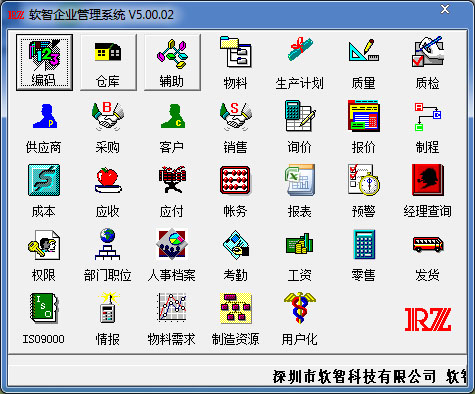Open the 仓库 warehouse module

[108, 62]
